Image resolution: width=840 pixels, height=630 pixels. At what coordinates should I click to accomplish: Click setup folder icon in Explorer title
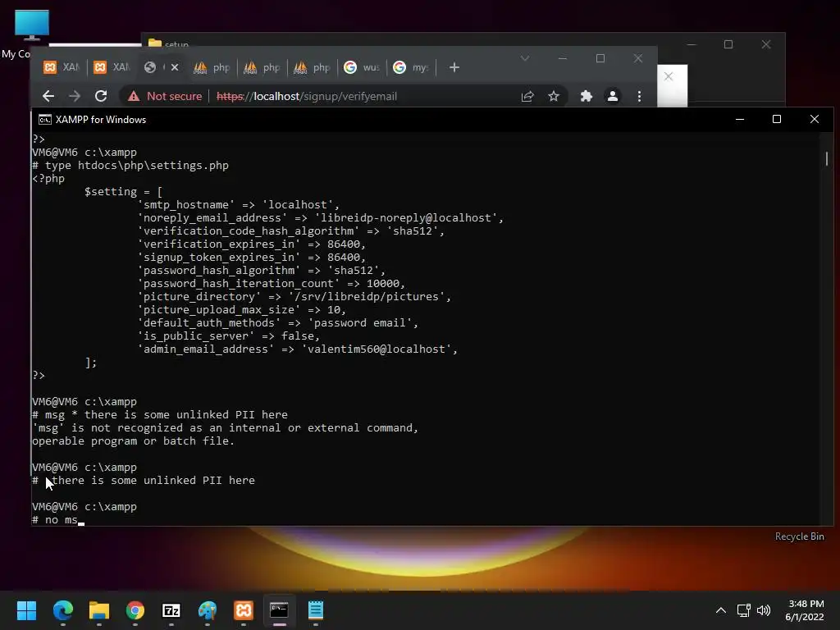pyautogui.click(x=155, y=43)
